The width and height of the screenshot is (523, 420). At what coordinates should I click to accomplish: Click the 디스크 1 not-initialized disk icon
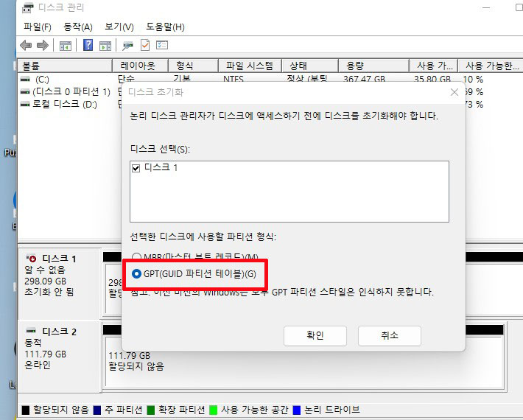pyautogui.click(x=32, y=258)
